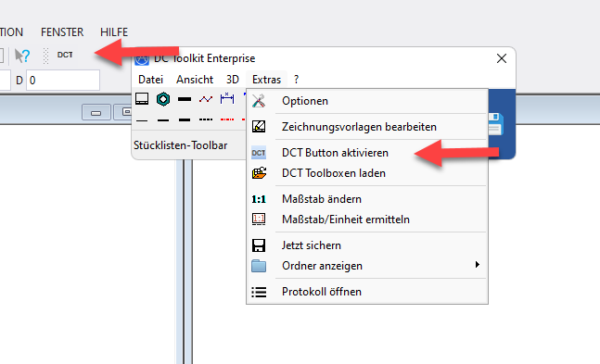This screenshot has width=600, height=364.
Task: Open the HILFE menu
Action: coord(114,32)
